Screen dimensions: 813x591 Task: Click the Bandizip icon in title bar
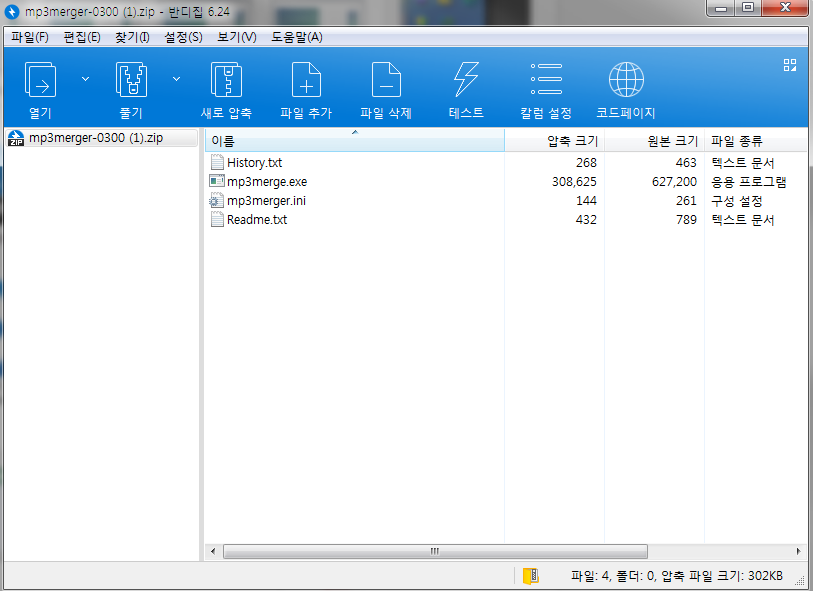click(x=11, y=11)
